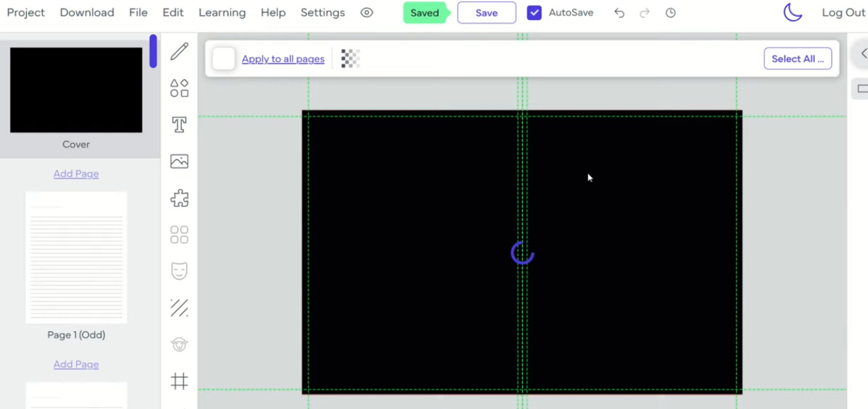Click the eye preview icon
868x409 pixels.
[x=367, y=13]
